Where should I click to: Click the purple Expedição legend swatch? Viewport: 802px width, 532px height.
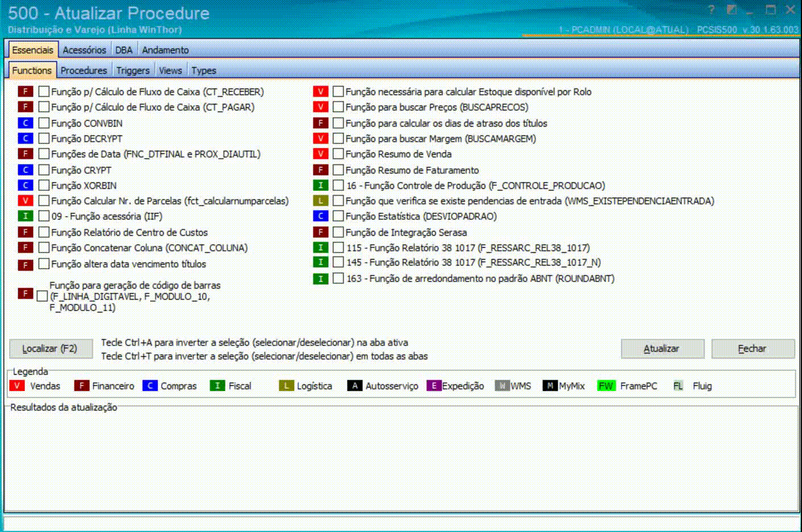(434, 386)
